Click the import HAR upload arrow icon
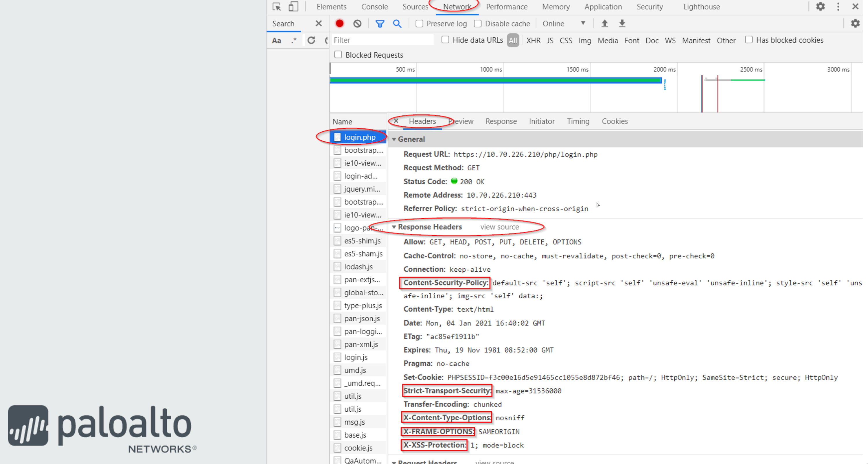This screenshot has width=868, height=464. click(604, 24)
